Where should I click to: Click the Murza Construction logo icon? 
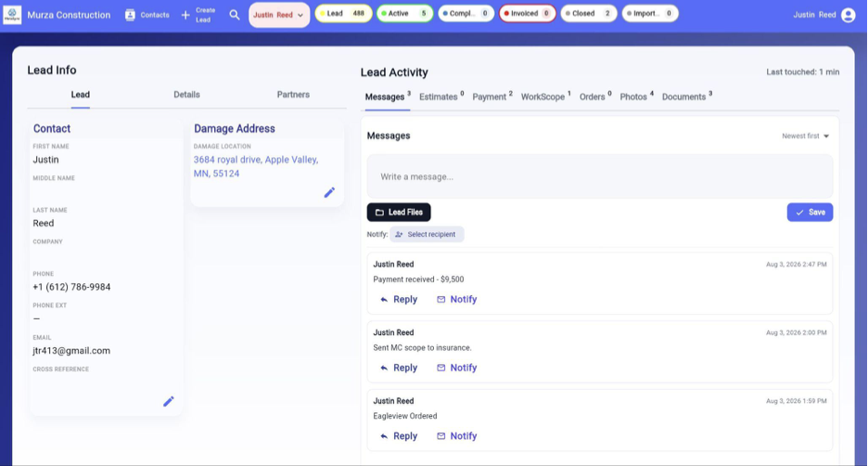pos(12,15)
